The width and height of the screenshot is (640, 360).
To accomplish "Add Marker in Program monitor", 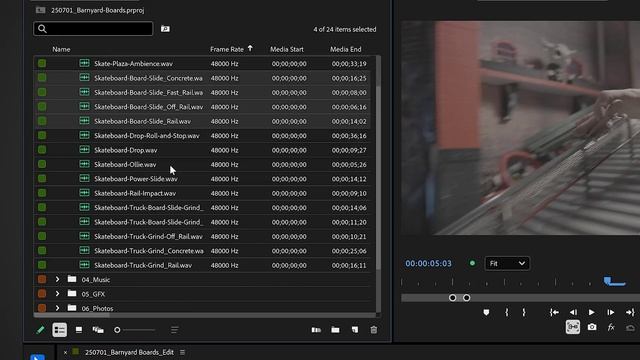I will 486,312.
